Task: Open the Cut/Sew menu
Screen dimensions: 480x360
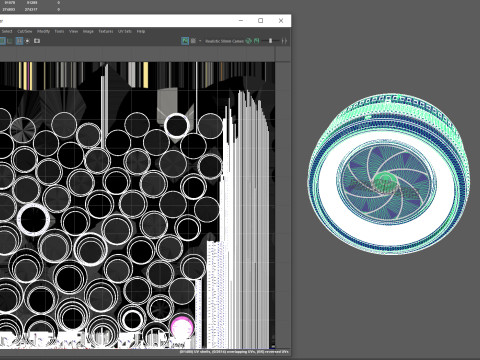Action: (x=25, y=31)
